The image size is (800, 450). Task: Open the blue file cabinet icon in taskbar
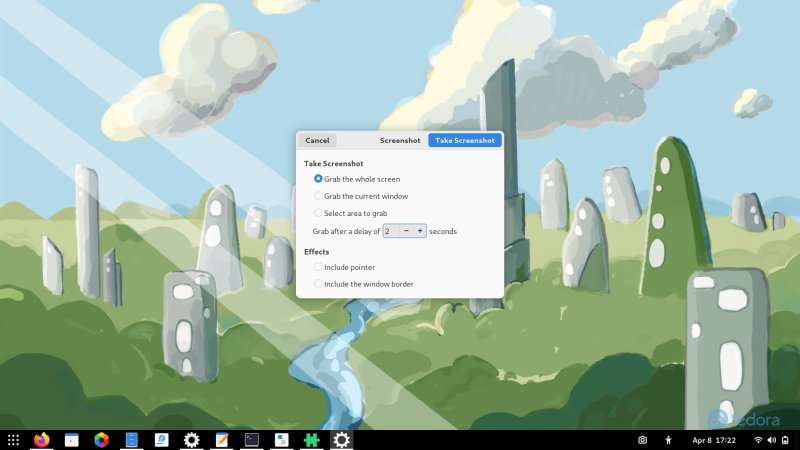[x=132, y=440]
